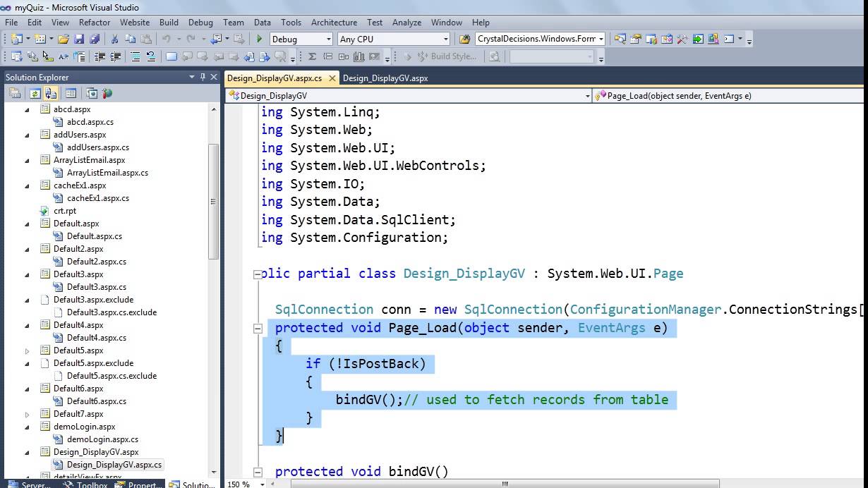This screenshot has height=488, width=868.
Task: Switch to the Properties bottom tab
Action: click(138, 484)
